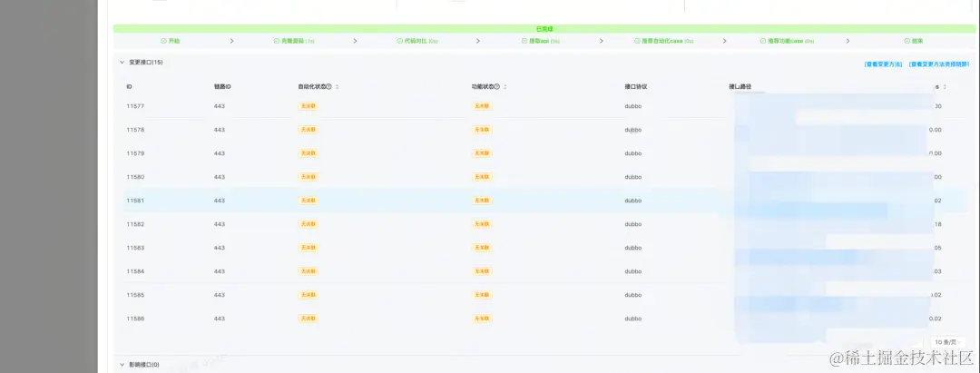The width and height of the screenshot is (980, 373).
Task: Click the 链路ID 443 cell in row 11584
Action: pos(220,271)
